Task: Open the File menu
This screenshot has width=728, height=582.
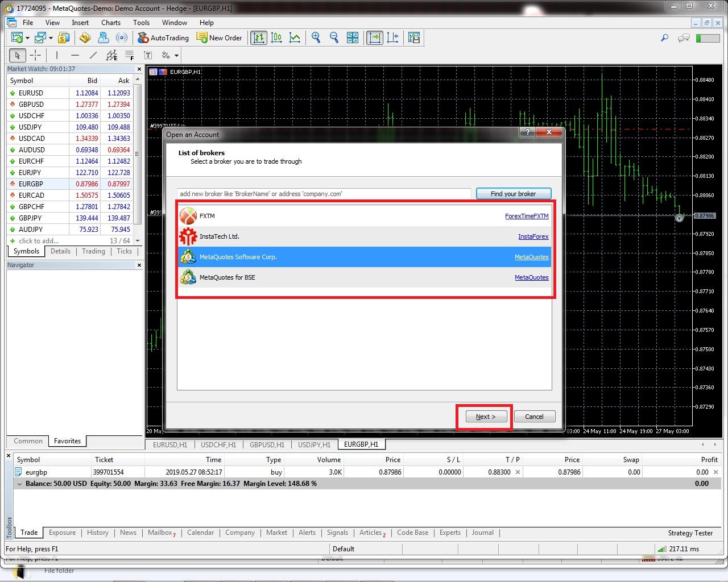Action: (x=28, y=23)
